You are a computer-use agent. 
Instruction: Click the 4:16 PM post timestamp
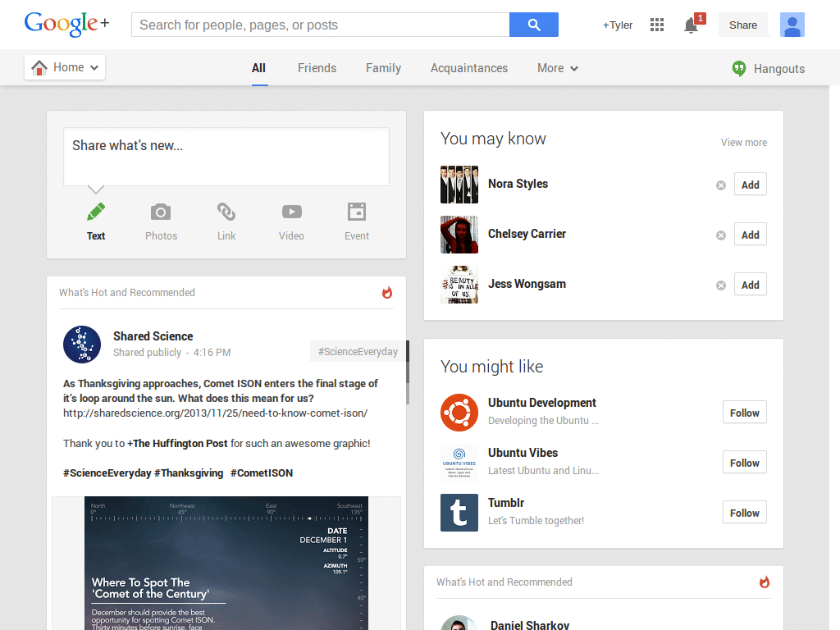point(212,353)
